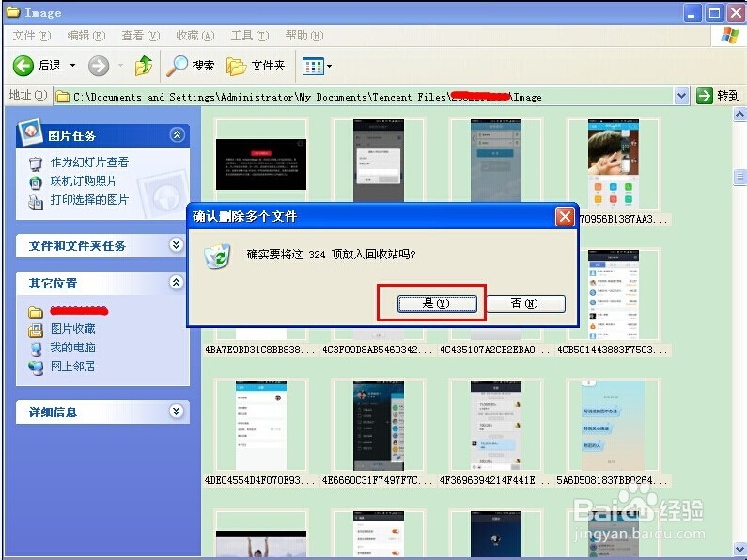Click 作为幻灯片查看 link

click(89, 163)
